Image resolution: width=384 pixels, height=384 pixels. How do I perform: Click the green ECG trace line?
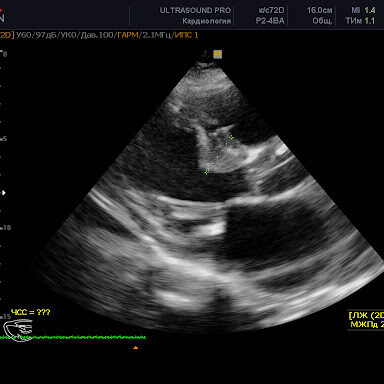click(x=73, y=337)
